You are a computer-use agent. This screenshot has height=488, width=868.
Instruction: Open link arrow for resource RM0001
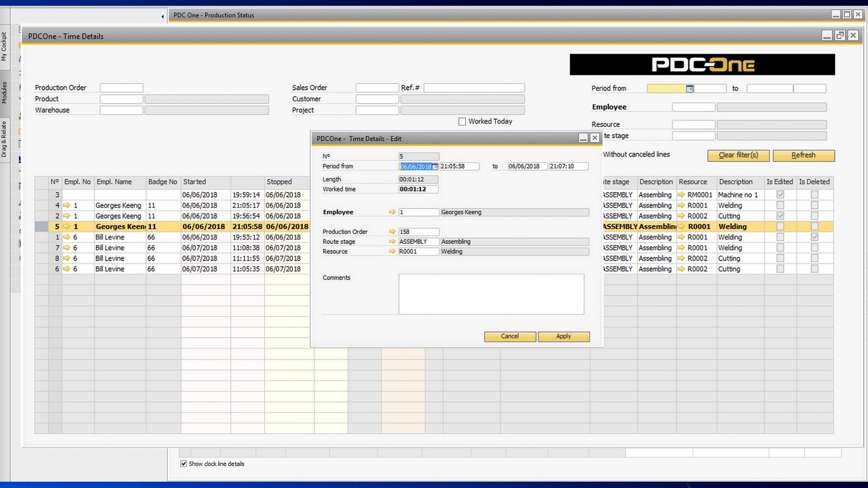click(681, 195)
